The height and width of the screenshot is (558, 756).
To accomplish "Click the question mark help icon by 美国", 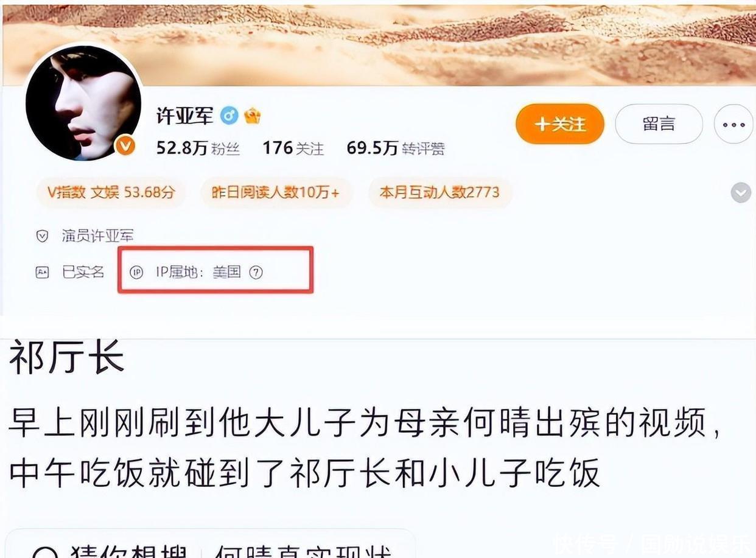I will pos(256,272).
